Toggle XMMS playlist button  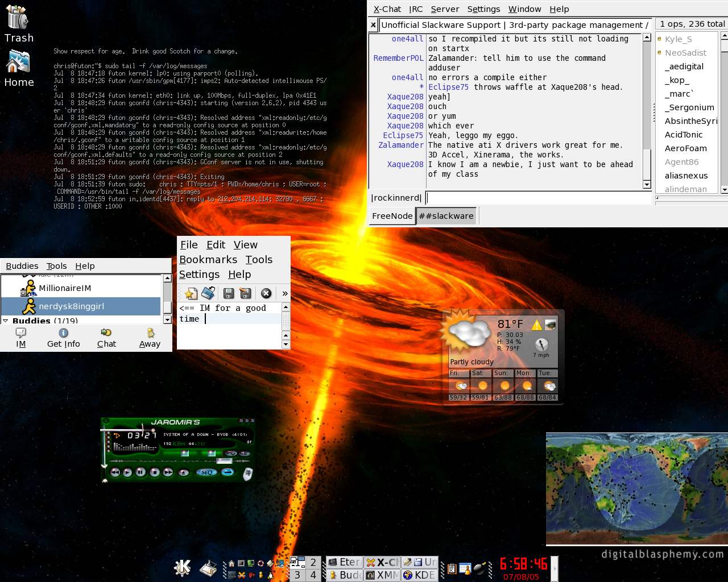(x=245, y=454)
